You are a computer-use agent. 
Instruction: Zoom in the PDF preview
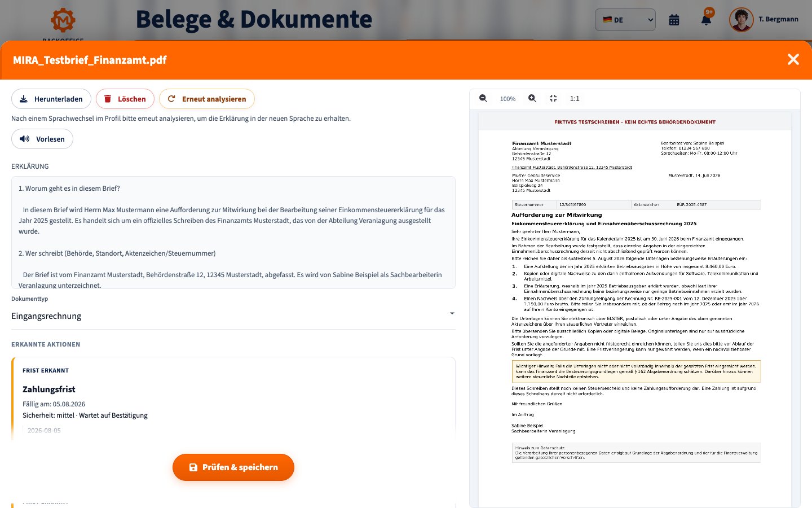(532, 98)
